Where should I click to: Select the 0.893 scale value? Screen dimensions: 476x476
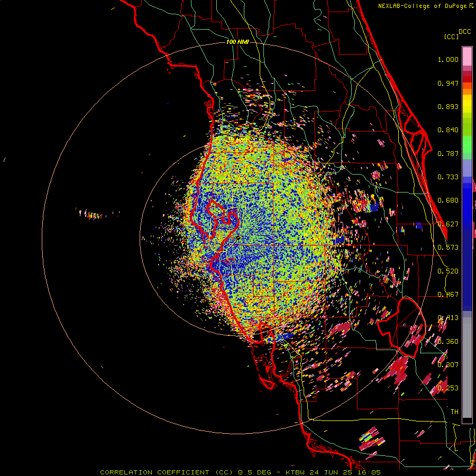pyautogui.click(x=448, y=106)
